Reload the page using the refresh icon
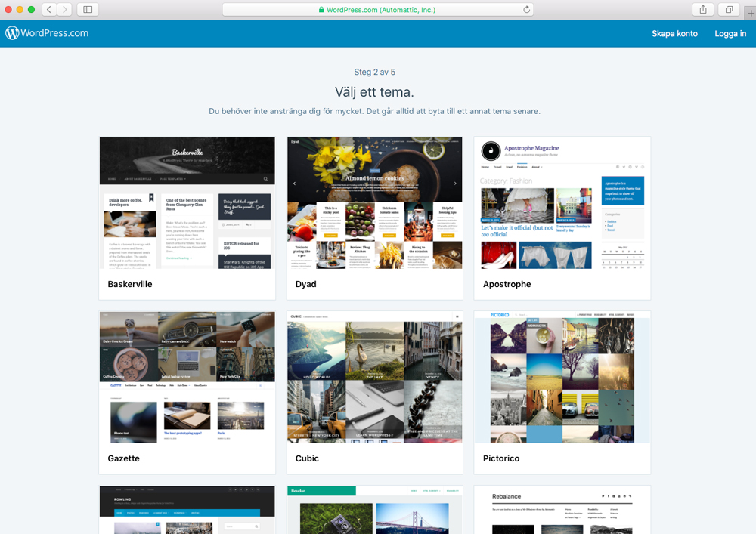This screenshot has height=534, width=756. 526,10
